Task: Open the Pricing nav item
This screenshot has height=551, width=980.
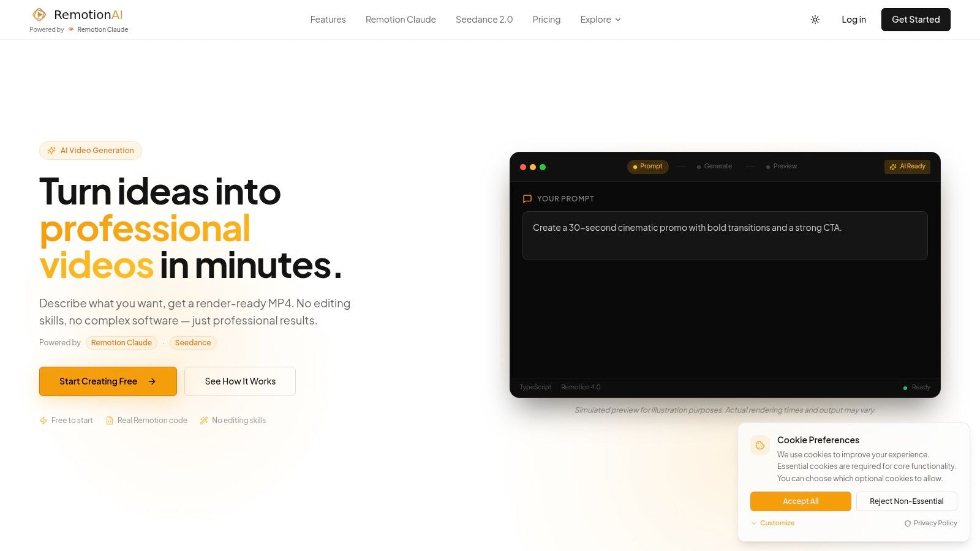Action: coord(546,20)
